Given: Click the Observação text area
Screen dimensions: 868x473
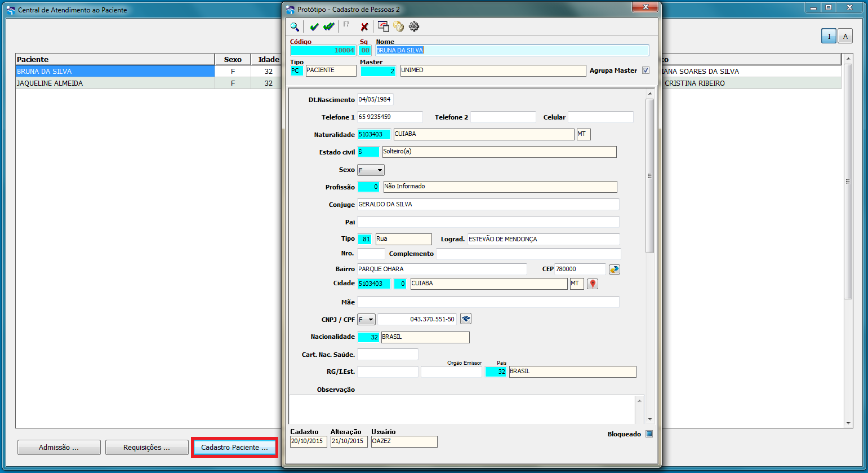Looking at the screenshot, I should click(462, 409).
